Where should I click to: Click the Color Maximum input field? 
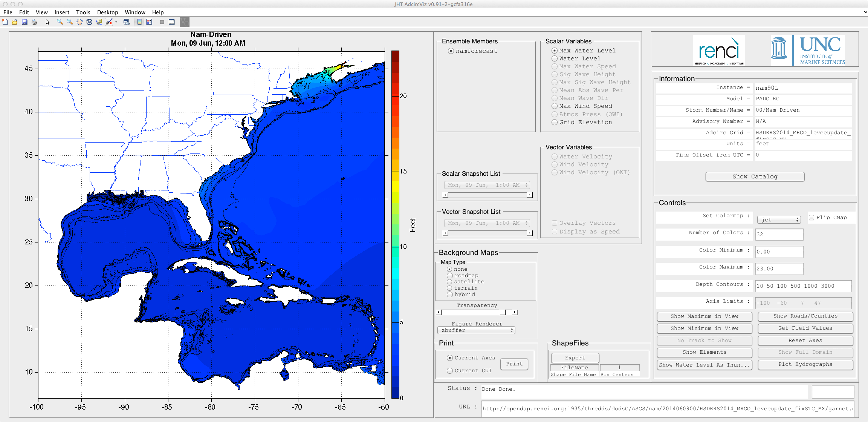779,269
